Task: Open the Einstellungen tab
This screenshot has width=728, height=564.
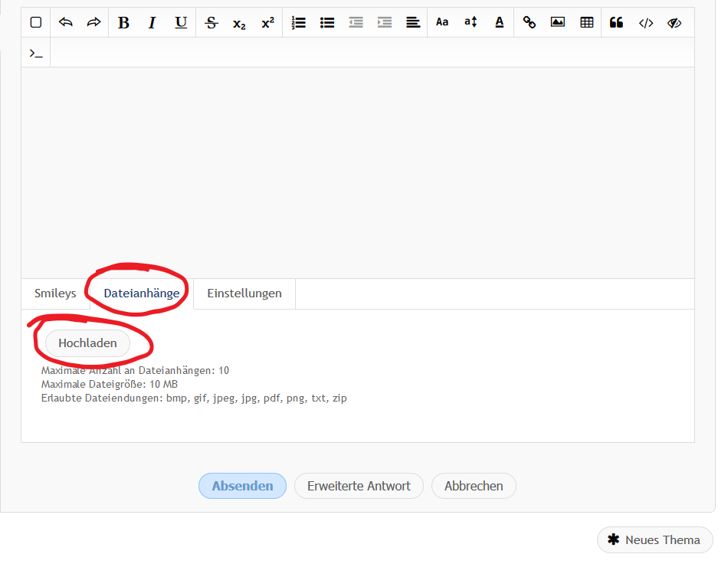Action: coord(244,293)
